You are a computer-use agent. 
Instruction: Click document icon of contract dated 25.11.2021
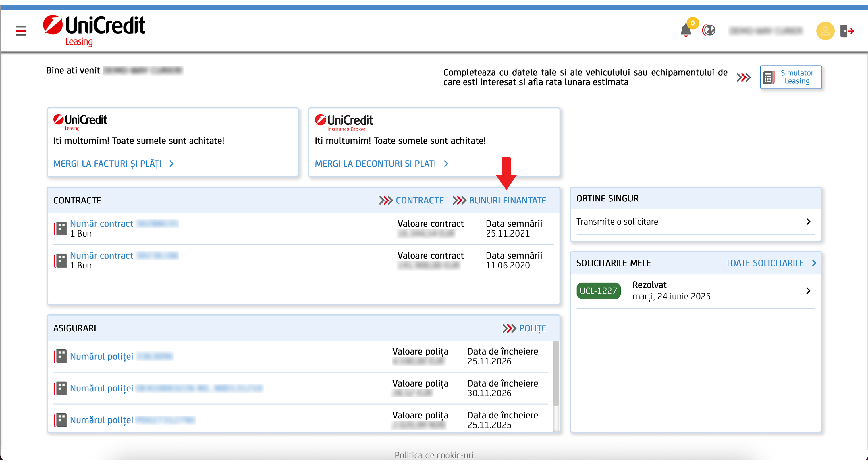[x=60, y=228]
